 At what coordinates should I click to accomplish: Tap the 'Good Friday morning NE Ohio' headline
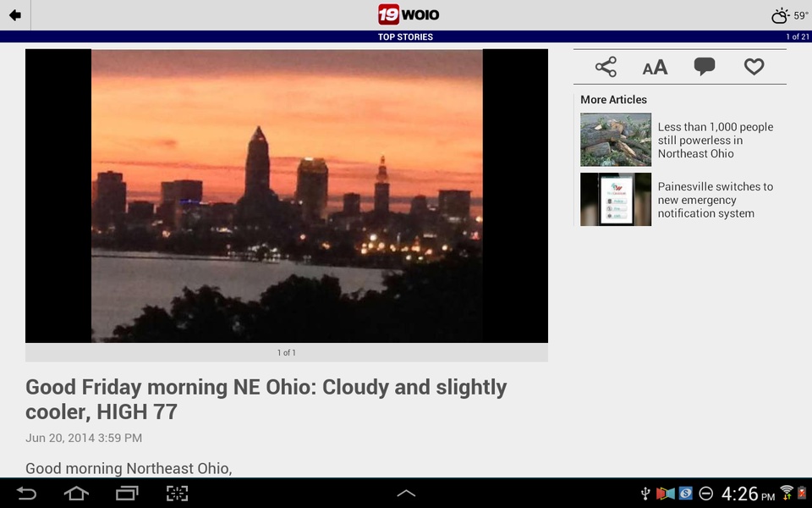(x=266, y=399)
